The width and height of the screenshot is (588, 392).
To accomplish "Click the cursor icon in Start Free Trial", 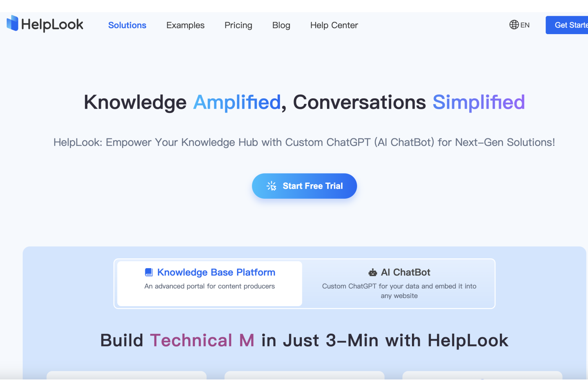I will (x=271, y=186).
